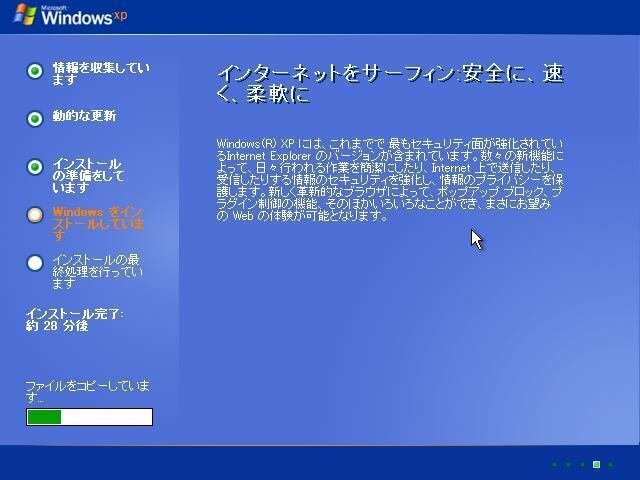Click the green indicator beside インストールの準備をしています
Screen dimensions: 640x480
click(x=35, y=167)
